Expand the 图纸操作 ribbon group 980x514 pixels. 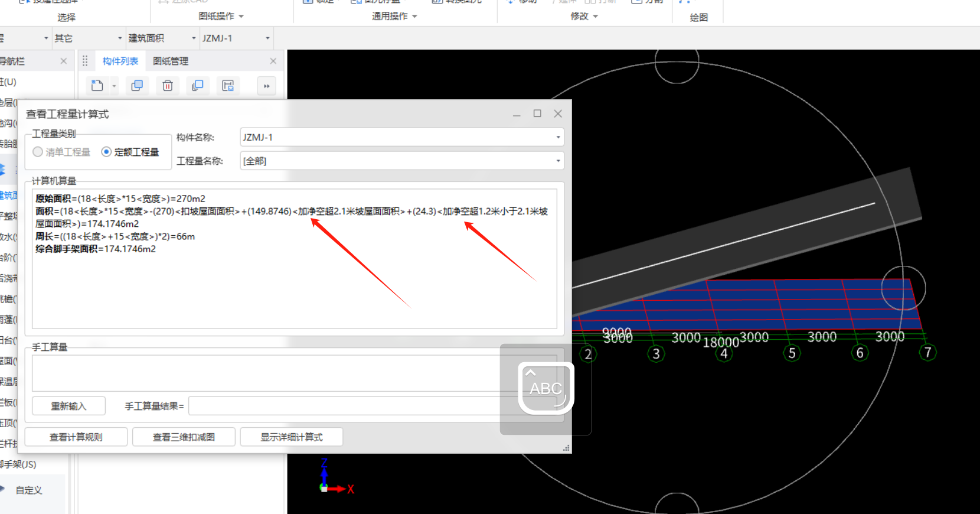pyautogui.click(x=221, y=17)
